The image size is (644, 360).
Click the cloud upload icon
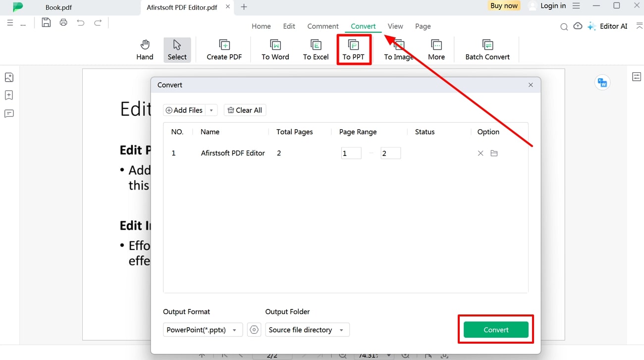coord(578,26)
